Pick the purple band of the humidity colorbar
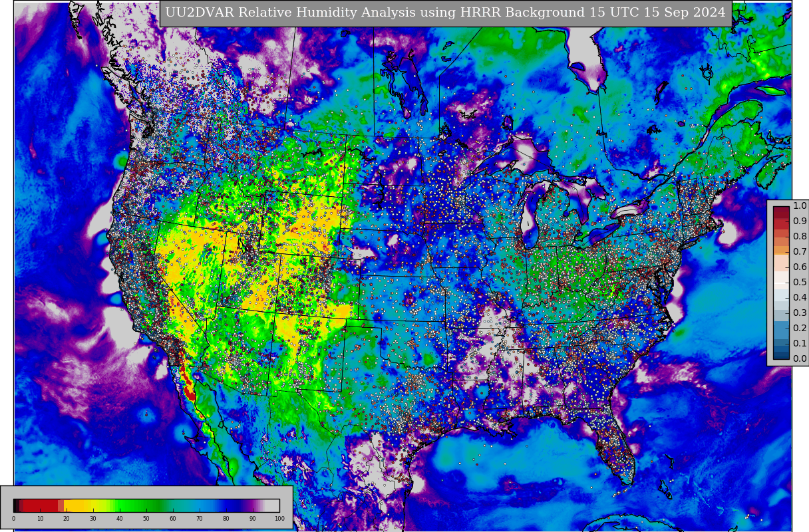The image size is (809, 532). (x=253, y=505)
